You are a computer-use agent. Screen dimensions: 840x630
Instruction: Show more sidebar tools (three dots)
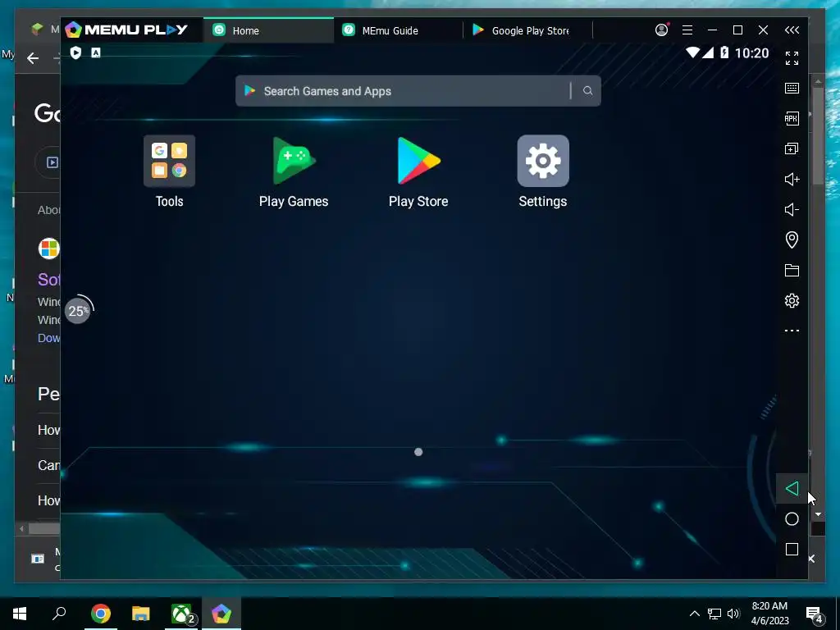[792, 331]
